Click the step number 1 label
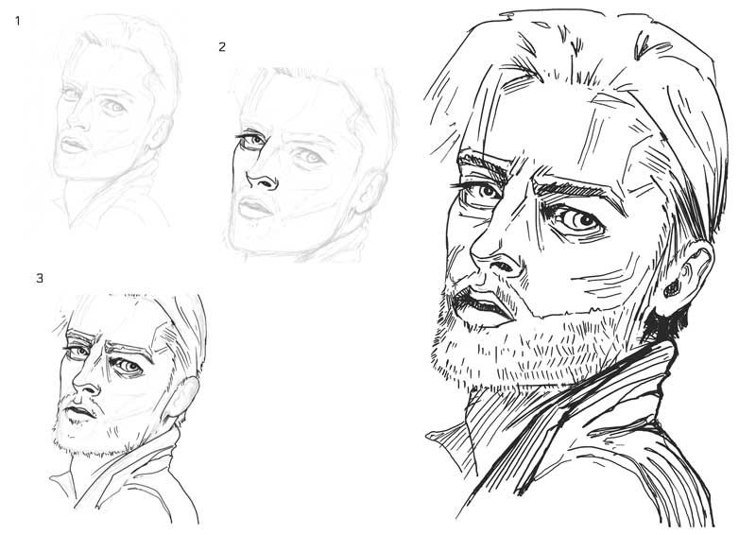 point(18,19)
